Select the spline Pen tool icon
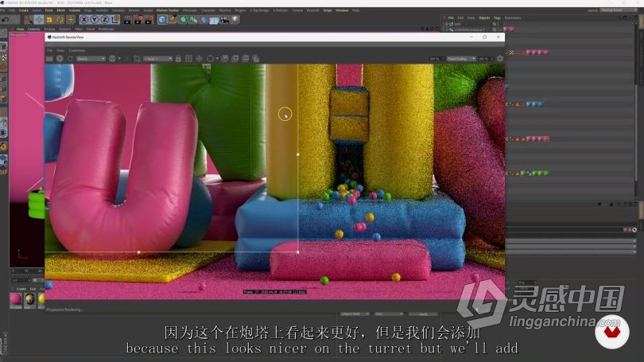This screenshot has width=644, height=362. 173,19
